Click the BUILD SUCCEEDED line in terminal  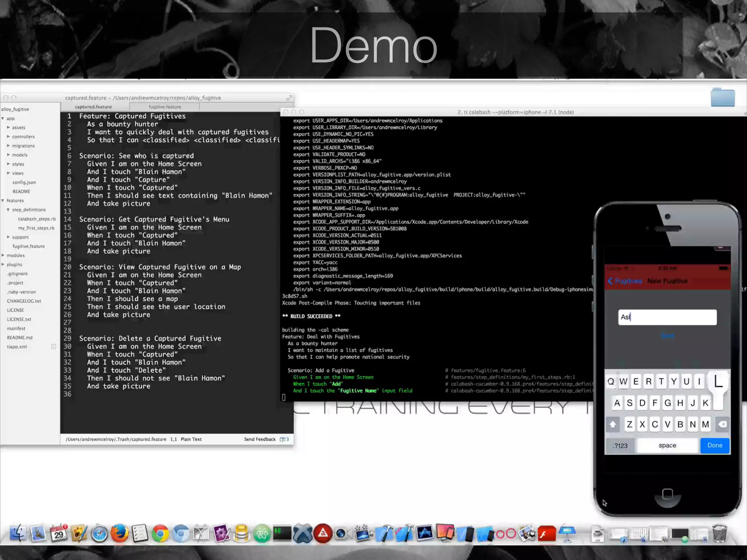coord(311,316)
